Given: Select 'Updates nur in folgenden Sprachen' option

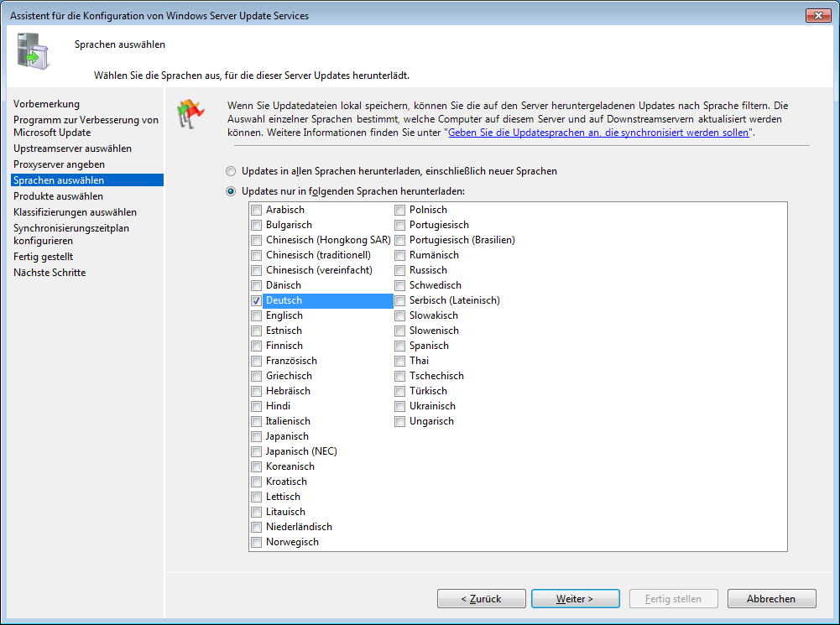Looking at the screenshot, I should click(231, 191).
